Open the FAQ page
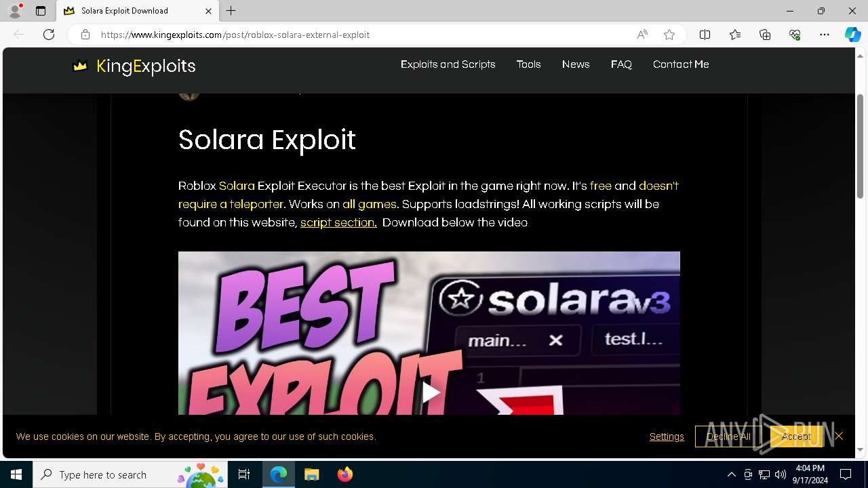Image resolution: width=868 pixels, height=488 pixels. click(621, 64)
